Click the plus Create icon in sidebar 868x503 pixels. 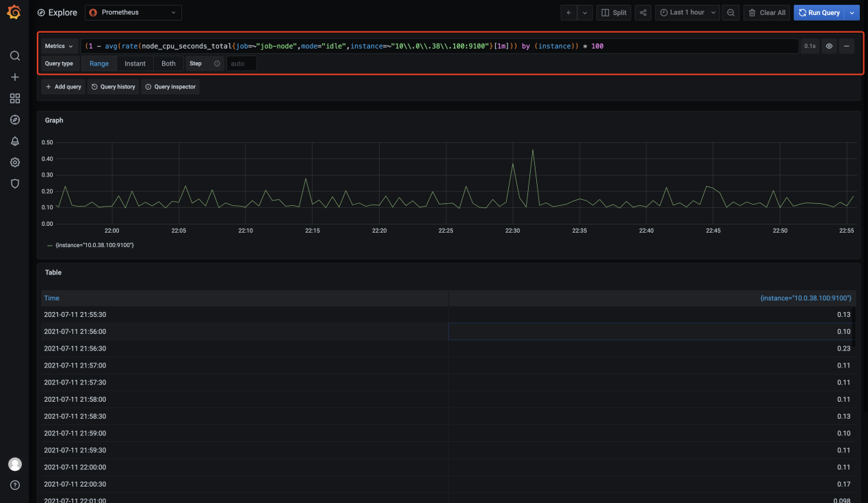(15, 77)
